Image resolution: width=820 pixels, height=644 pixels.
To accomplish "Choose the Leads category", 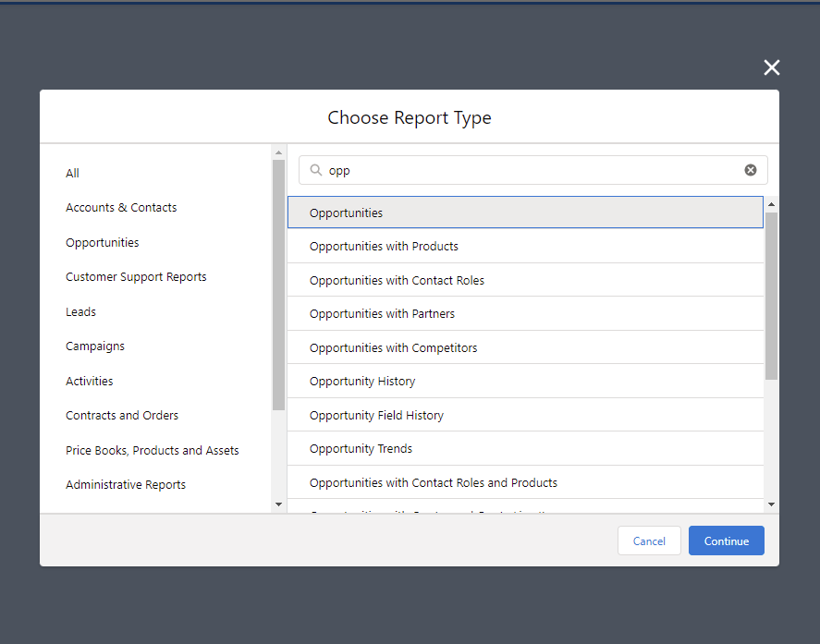I will click(x=80, y=312).
